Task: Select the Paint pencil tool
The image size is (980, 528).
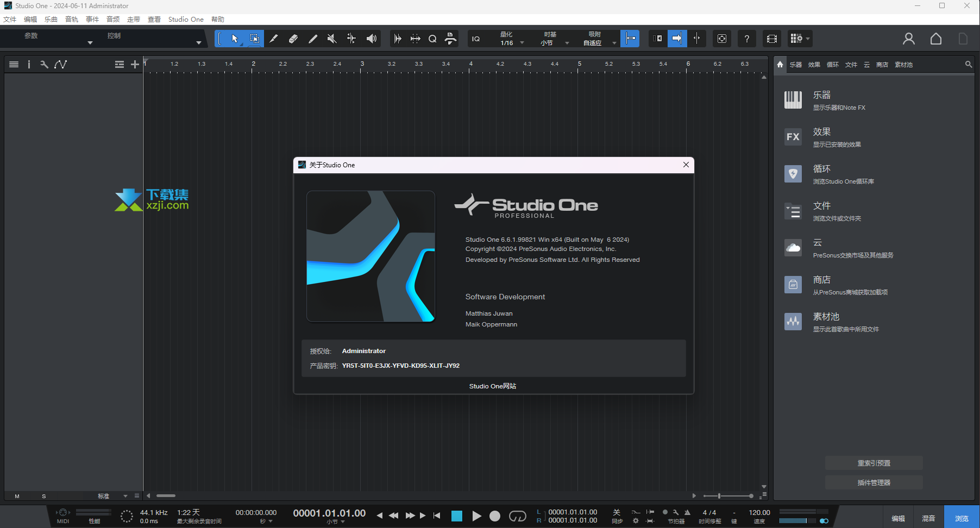Action: coord(313,39)
